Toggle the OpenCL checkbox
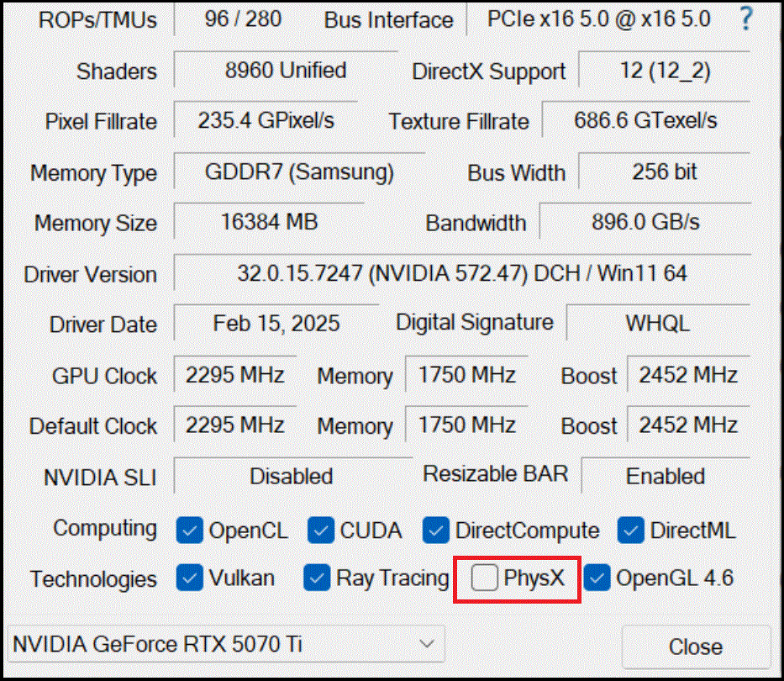784x681 pixels. click(x=190, y=531)
